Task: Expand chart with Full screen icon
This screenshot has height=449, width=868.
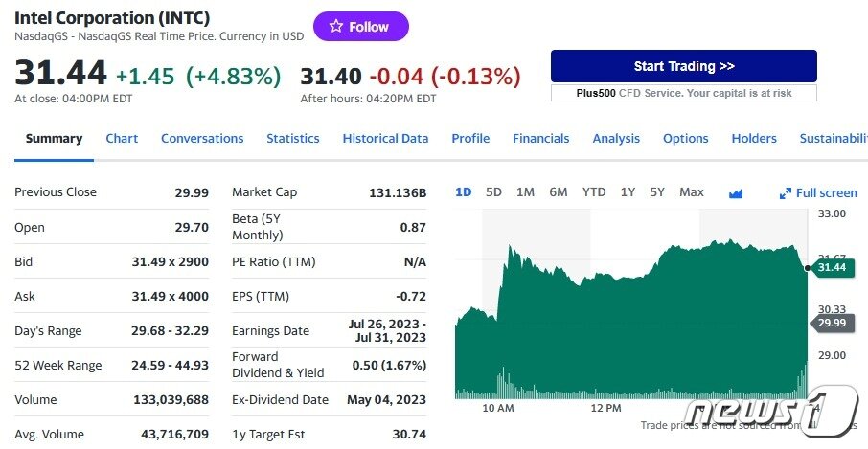Action: (x=818, y=192)
